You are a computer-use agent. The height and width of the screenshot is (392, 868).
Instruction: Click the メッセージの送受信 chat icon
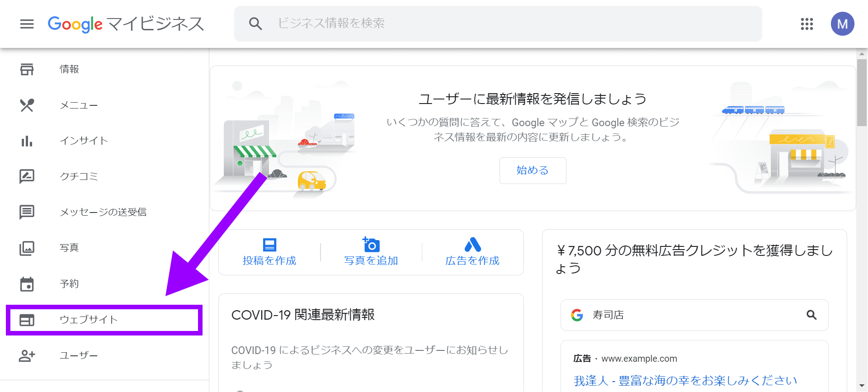pos(27,212)
